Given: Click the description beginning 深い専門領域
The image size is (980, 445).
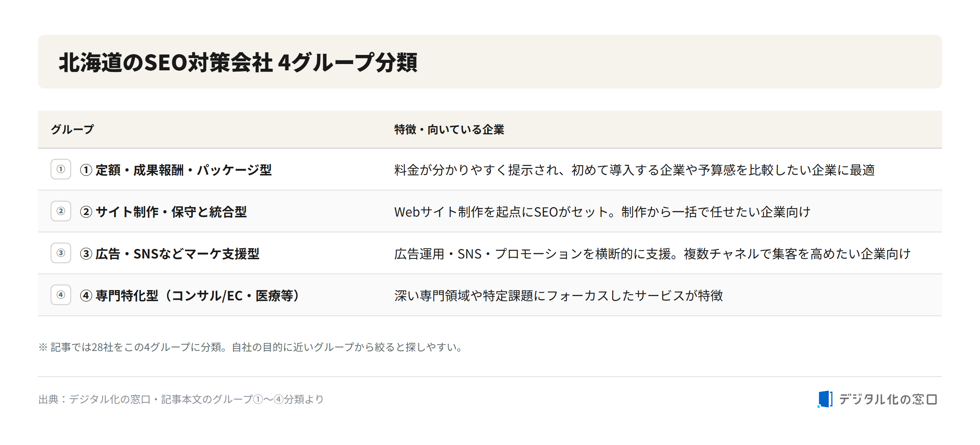Looking at the screenshot, I should coord(559,296).
